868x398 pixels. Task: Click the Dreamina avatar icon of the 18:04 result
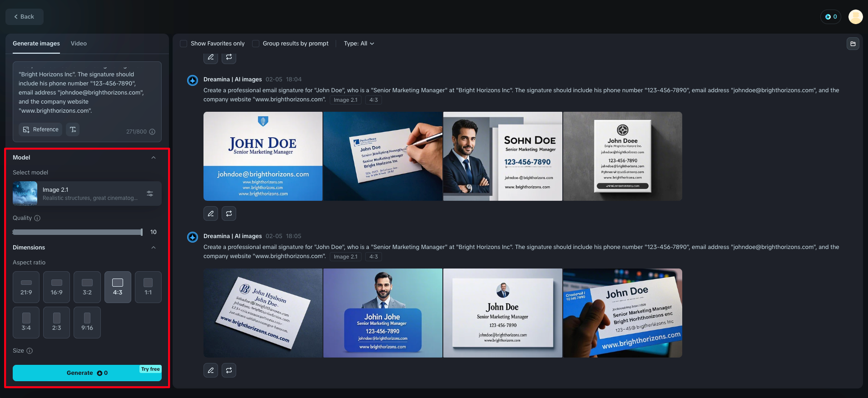(x=193, y=80)
